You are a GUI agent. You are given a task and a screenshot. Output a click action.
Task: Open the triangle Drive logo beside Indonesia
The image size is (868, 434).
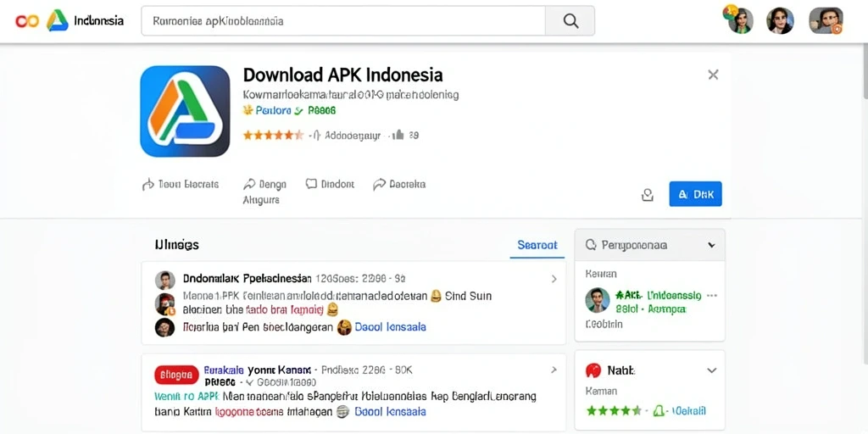[57, 20]
